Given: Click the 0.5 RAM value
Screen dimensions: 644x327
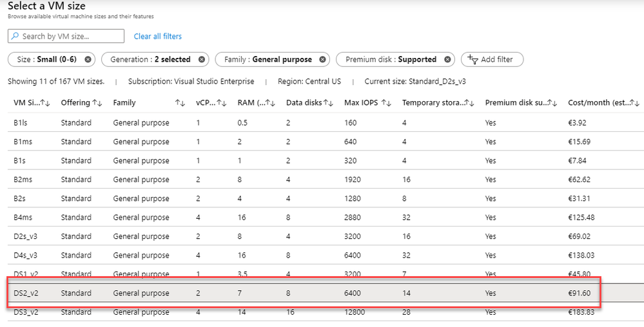Looking at the screenshot, I should point(242,122).
